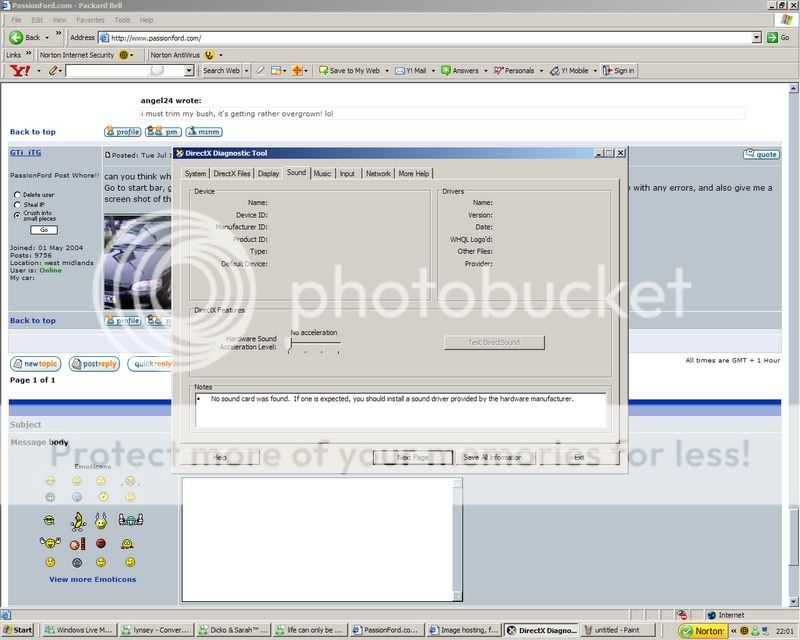The height and width of the screenshot is (640, 800).
Task: Open Windows Live Messenger taskbar item
Action: pyautogui.click(x=79, y=630)
